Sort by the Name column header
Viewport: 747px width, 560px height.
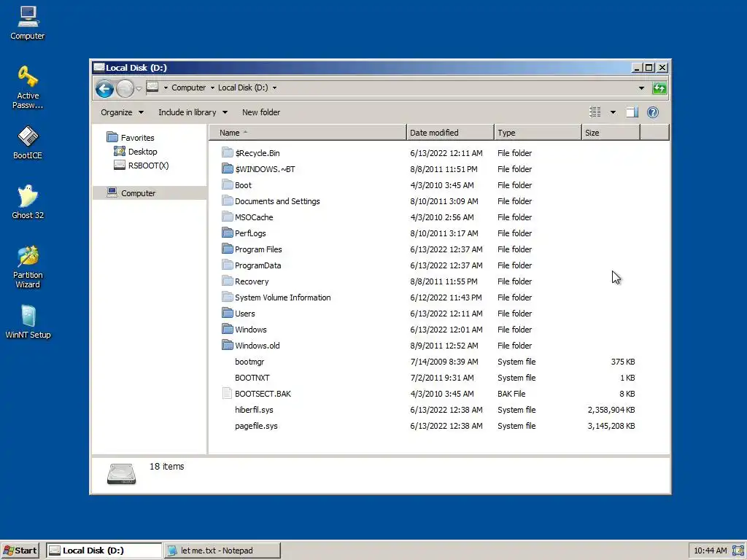(307, 133)
